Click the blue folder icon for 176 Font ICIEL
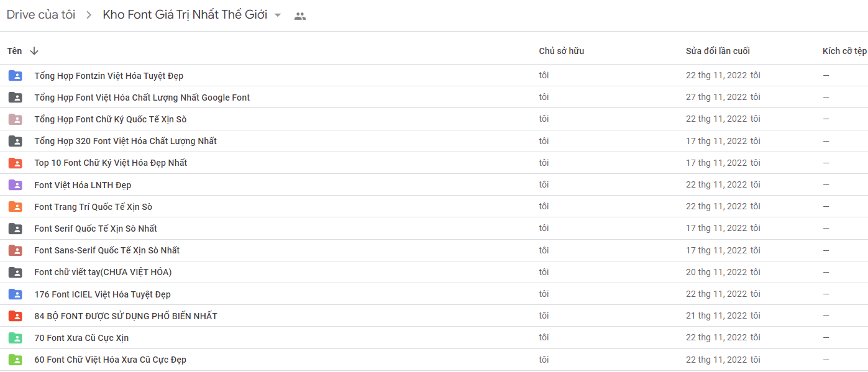The height and width of the screenshot is (372, 868). point(15,294)
